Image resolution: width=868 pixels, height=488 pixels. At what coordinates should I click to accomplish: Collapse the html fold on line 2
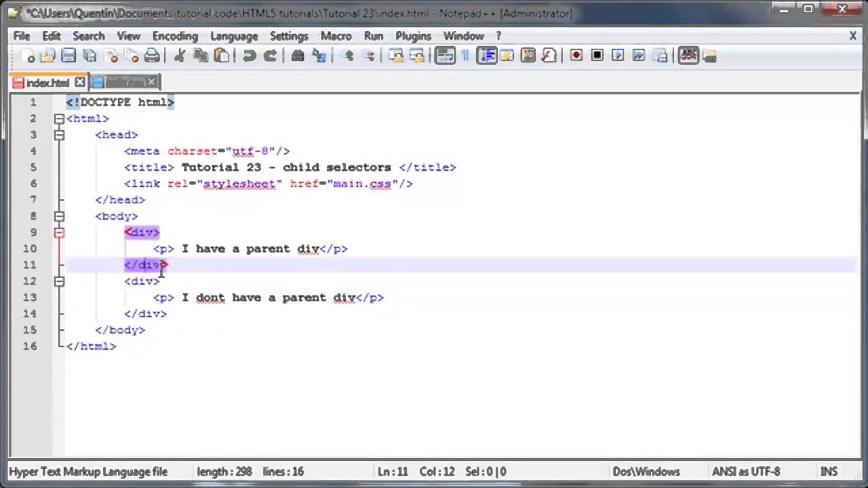pyautogui.click(x=59, y=119)
